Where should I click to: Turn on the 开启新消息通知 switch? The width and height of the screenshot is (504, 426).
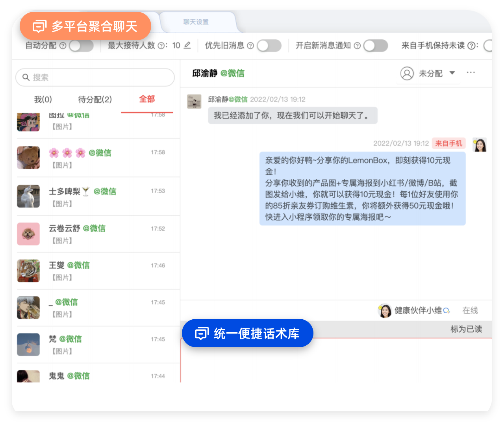[375, 46]
